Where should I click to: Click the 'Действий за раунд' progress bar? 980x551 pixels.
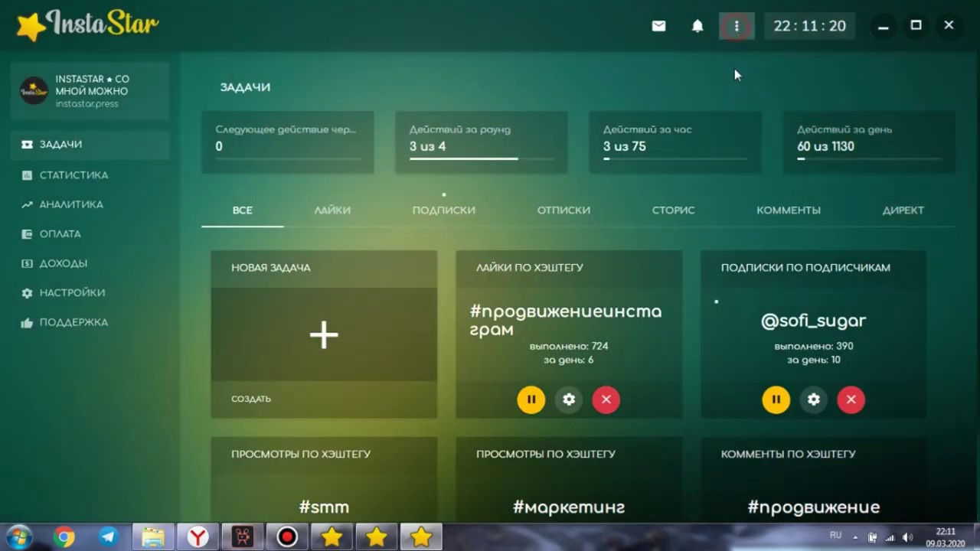pos(482,159)
